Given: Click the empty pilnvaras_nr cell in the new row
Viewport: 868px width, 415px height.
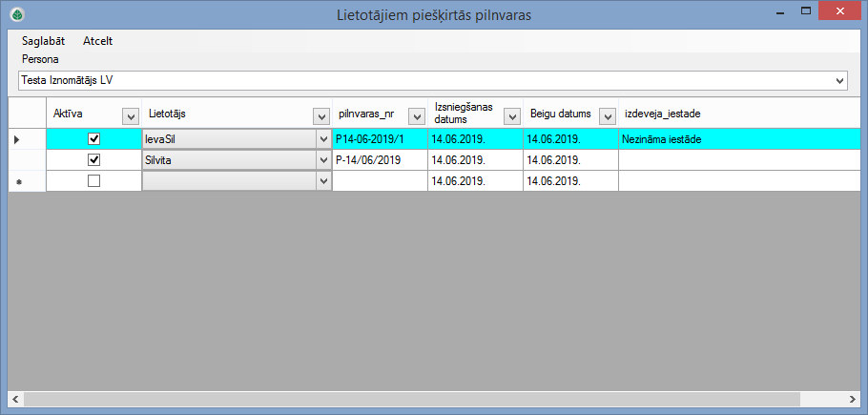Looking at the screenshot, I should [380, 181].
